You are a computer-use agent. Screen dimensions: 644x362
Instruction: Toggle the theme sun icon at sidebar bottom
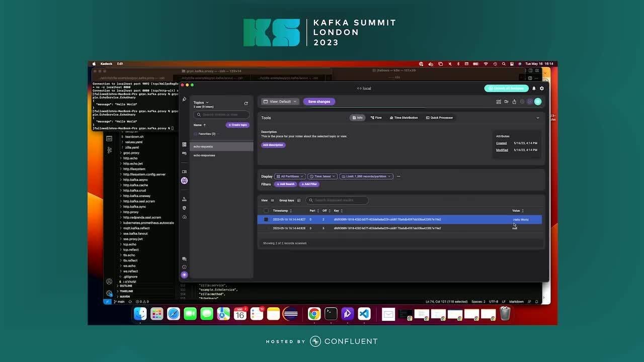click(184, 275)
